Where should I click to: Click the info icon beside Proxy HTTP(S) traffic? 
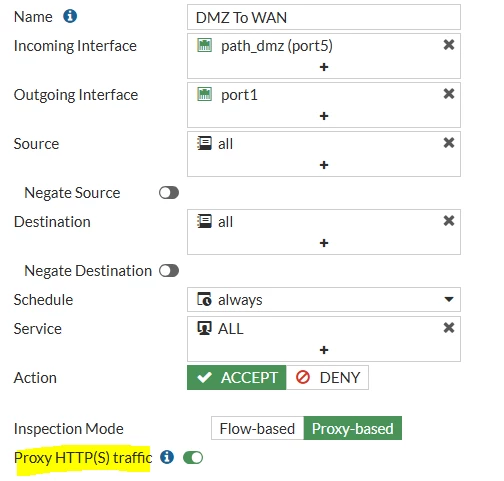[167, 457]
